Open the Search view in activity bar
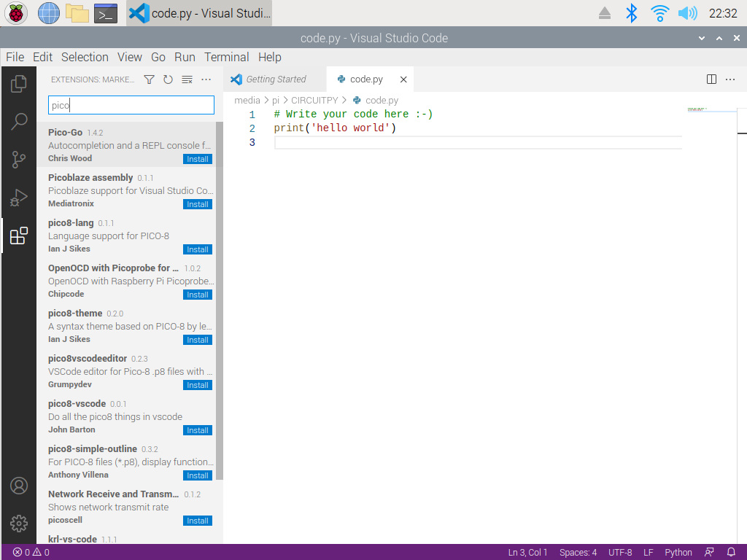 (18, 122)
